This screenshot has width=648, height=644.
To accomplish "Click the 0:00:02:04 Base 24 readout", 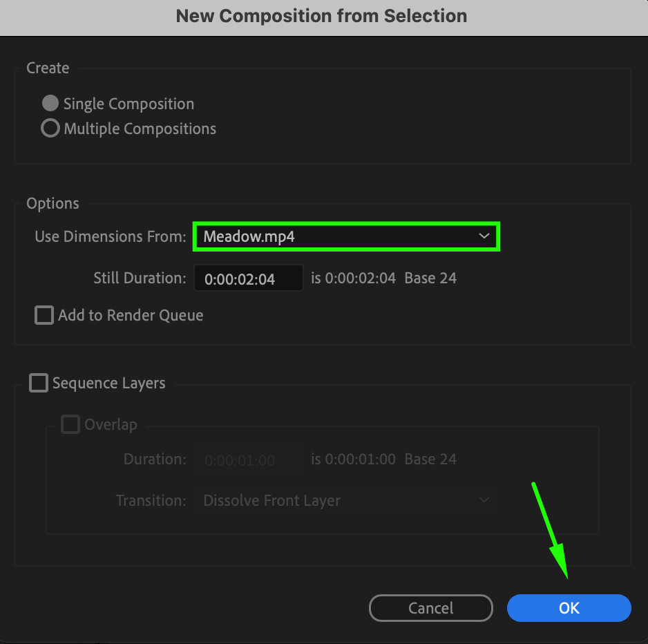I will coord(383,278).
